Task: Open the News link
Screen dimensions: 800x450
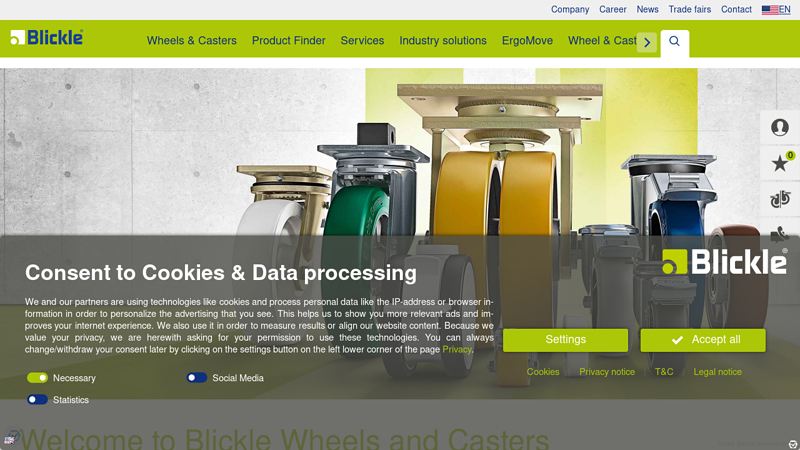Action: (x=647, y=10)
